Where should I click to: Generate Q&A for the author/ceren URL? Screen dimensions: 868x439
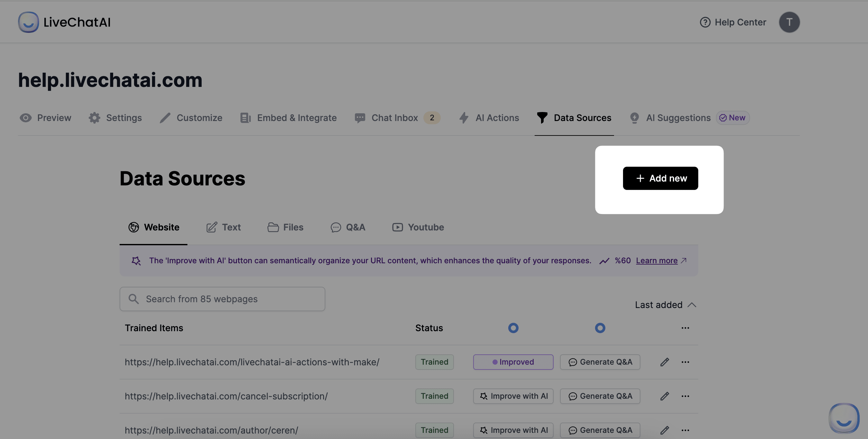[x=600, y=430]
